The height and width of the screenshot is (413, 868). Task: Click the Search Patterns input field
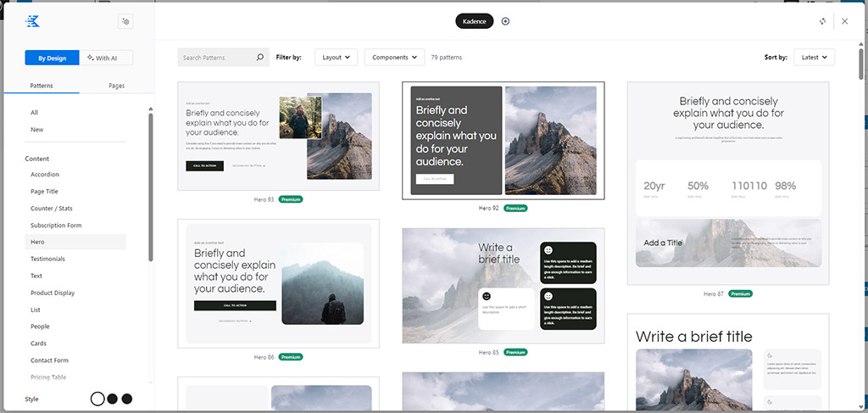(217, 58)
